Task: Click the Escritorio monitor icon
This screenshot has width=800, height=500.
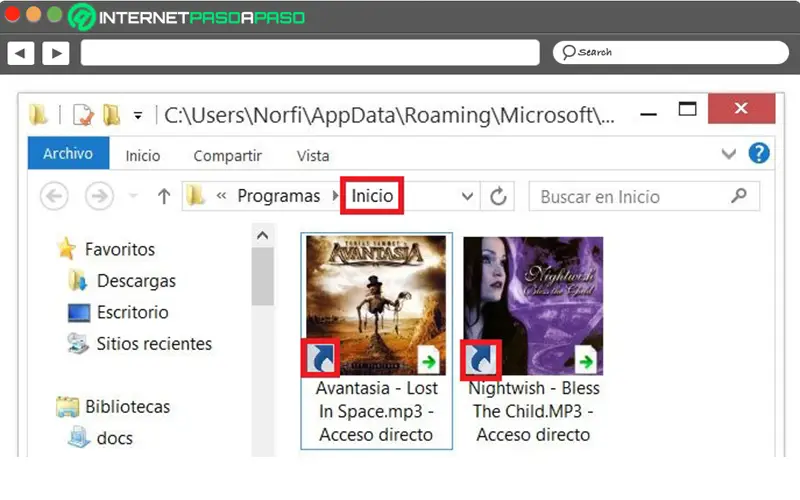Action: click(79, 313)
